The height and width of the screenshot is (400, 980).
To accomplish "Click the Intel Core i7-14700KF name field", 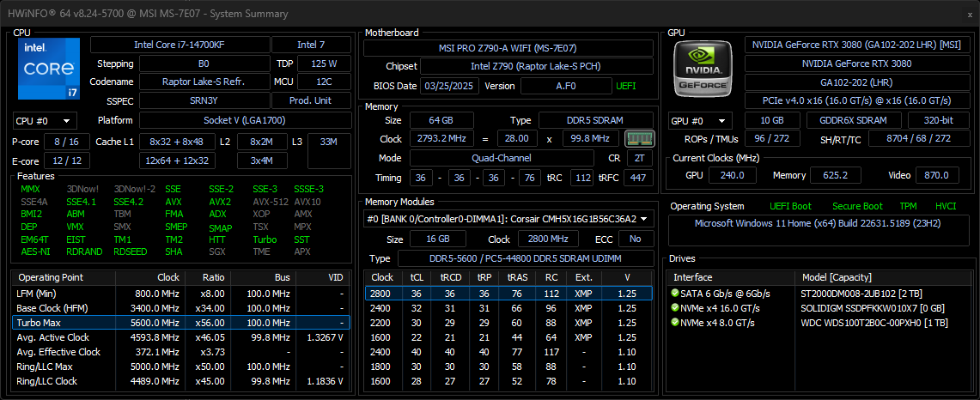I will (180, 45).
